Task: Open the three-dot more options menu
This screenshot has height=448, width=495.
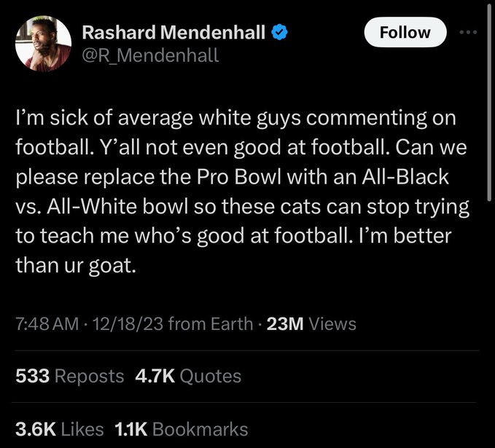Action: pos(467,34)
